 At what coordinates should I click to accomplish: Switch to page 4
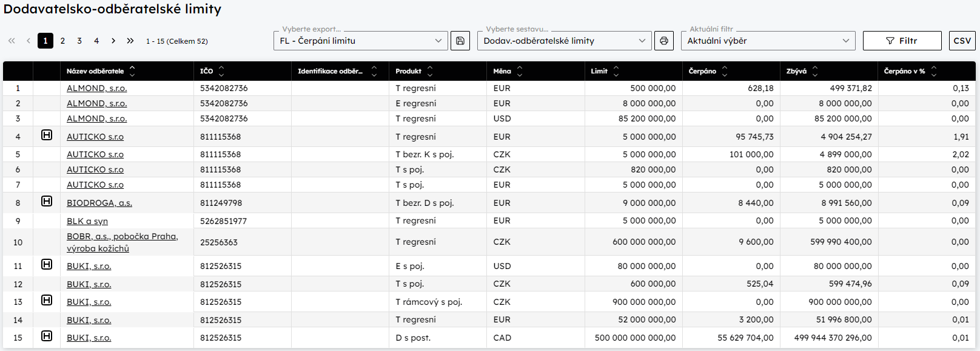click(x=96, y=41)
